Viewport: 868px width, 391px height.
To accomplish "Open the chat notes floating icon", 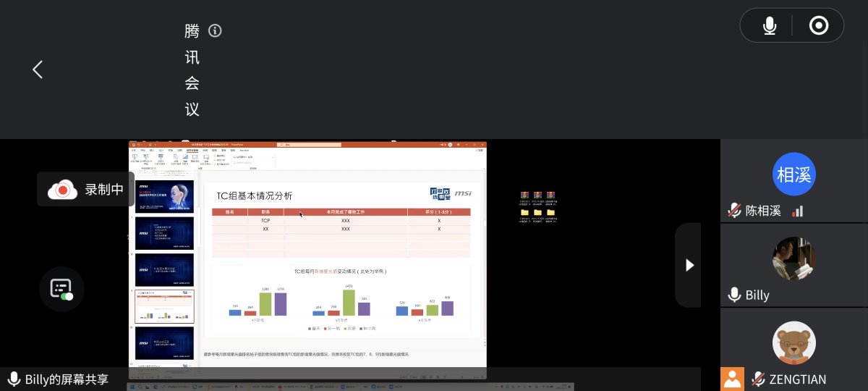I will pyautogui.click(x=61, y=289).
